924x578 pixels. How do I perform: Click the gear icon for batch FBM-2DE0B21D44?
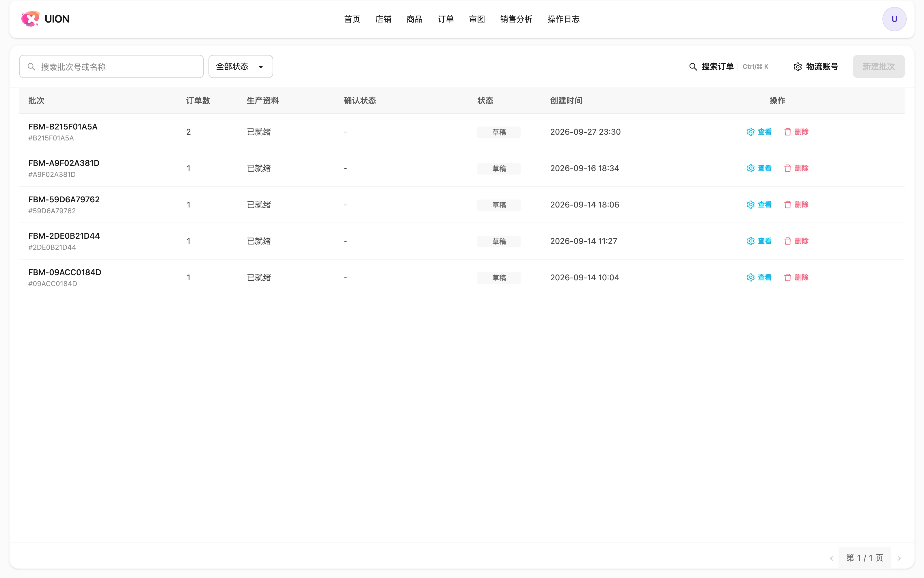click(750, 241)
